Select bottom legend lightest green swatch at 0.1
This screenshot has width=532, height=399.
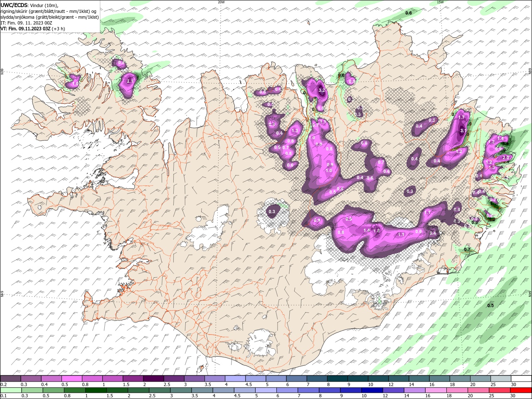coord(10,390)
